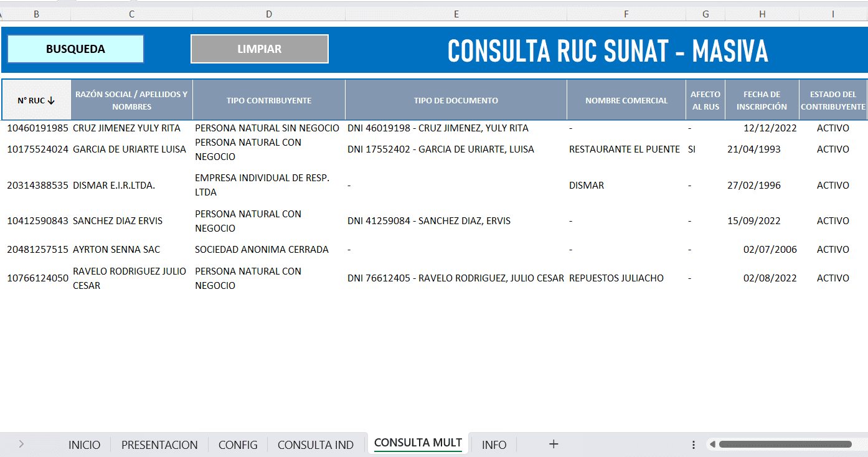Click the sheet tab scroll arrow
The width and height of the screenshot is (868, 457).
coord(21,444)
